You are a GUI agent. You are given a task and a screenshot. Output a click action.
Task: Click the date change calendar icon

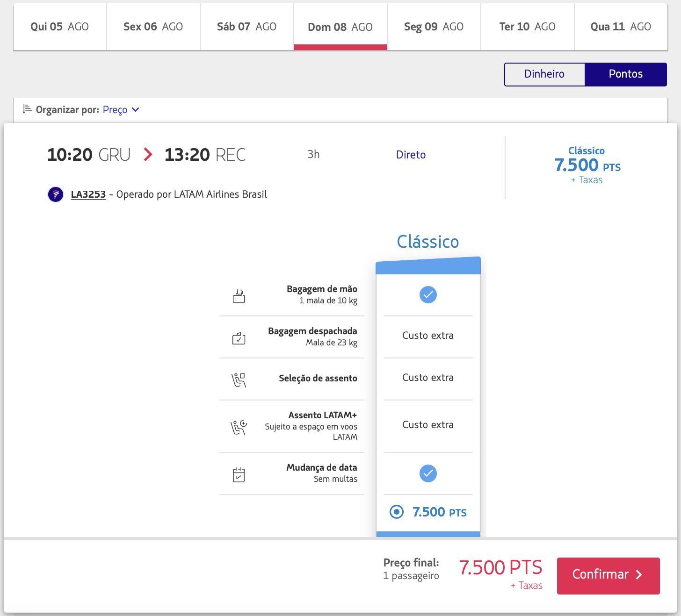click(x=239, y=474)
